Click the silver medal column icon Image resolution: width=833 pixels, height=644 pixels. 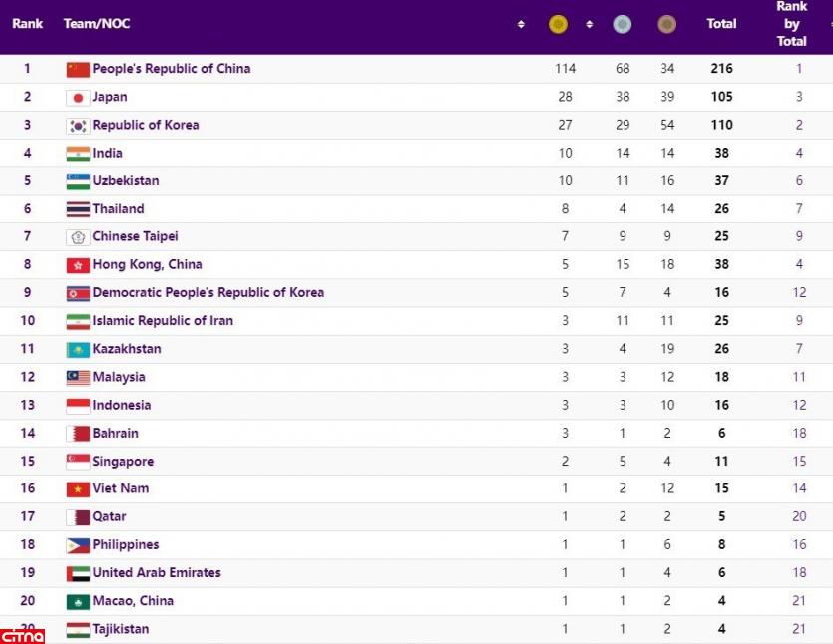[622, 24]
